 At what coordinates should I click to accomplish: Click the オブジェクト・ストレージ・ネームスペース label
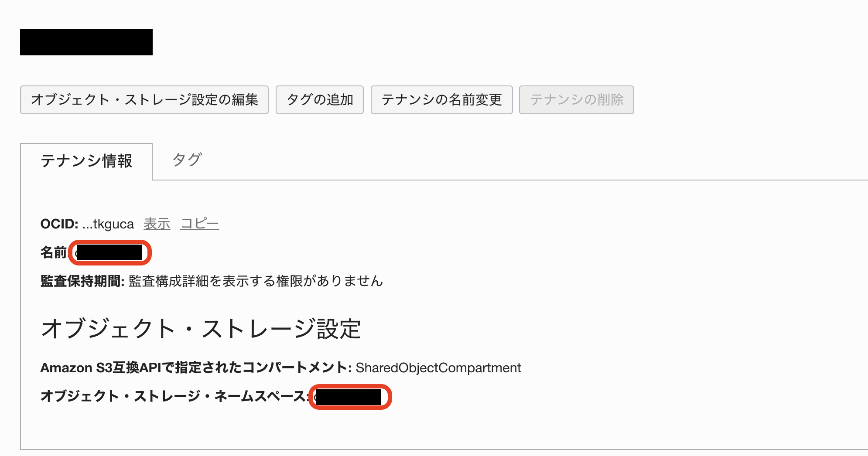174,396
